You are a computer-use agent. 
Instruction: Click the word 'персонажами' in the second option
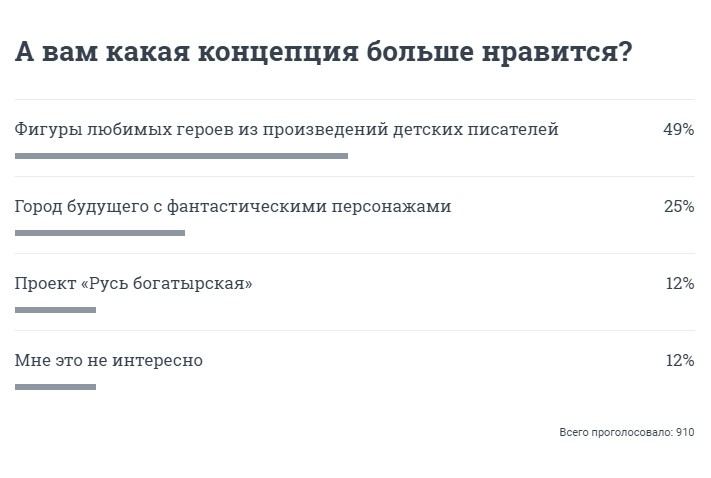coord(391,208)
